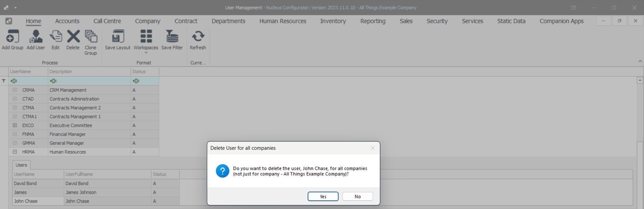Click the Add Group icon

pyautogui.click(x=12, y=36)
